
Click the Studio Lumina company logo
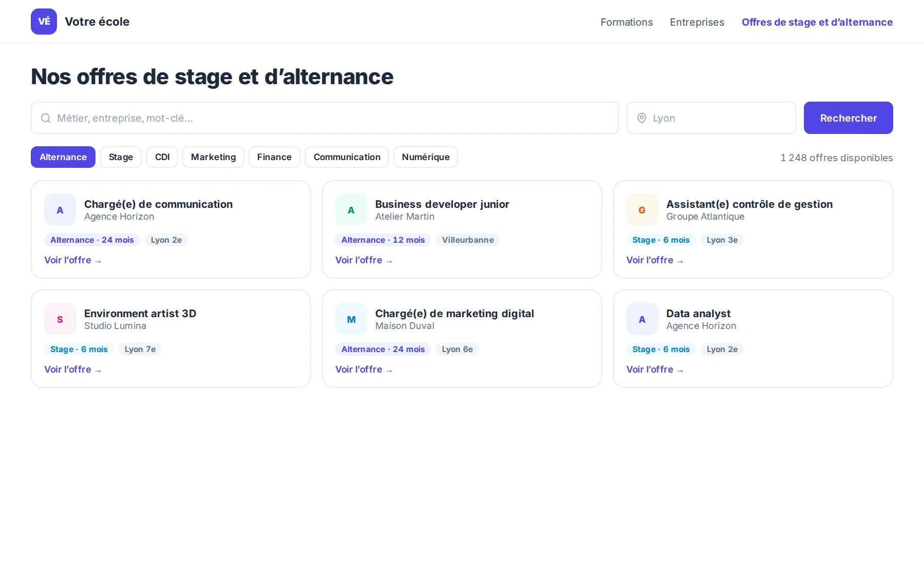click(x=60, y=319)
